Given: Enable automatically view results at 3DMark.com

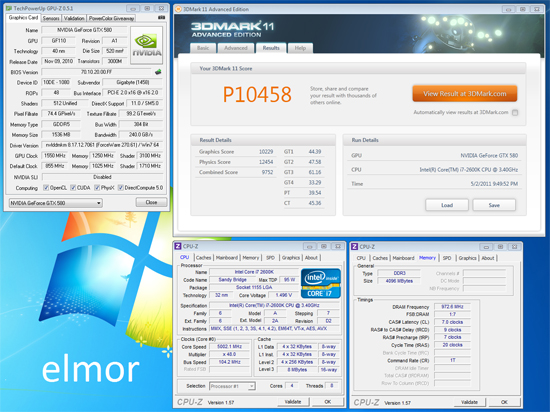Looking at the screenshot, I should 515,113.
